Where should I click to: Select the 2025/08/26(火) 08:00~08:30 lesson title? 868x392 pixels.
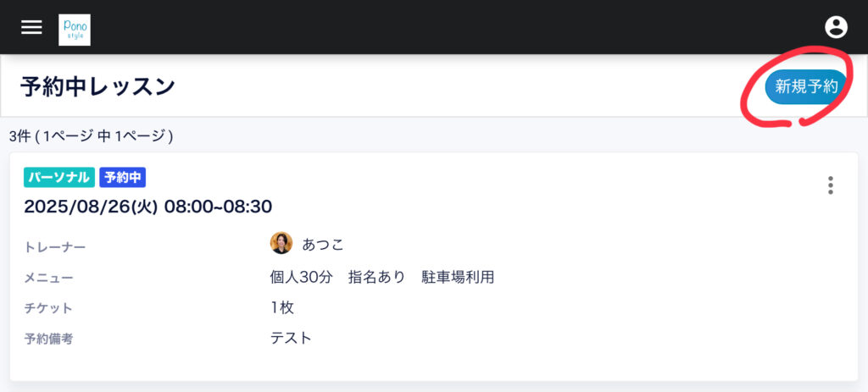coord(148,207)
